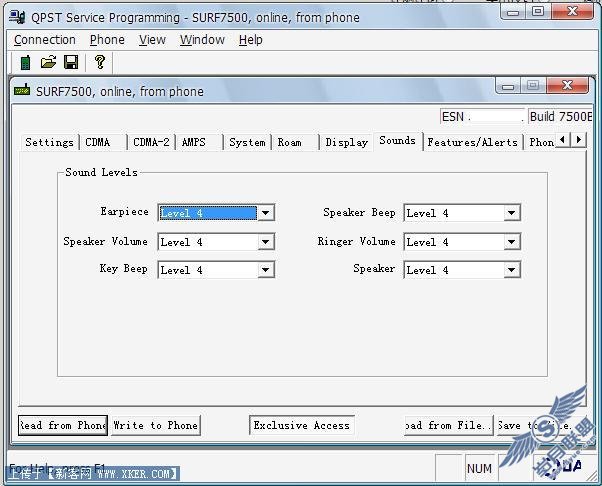Image resolution: width=602 pixels, height=486 pixels.
Task: Minimize the QPST Service Programming window
Action: coord(513,12)
